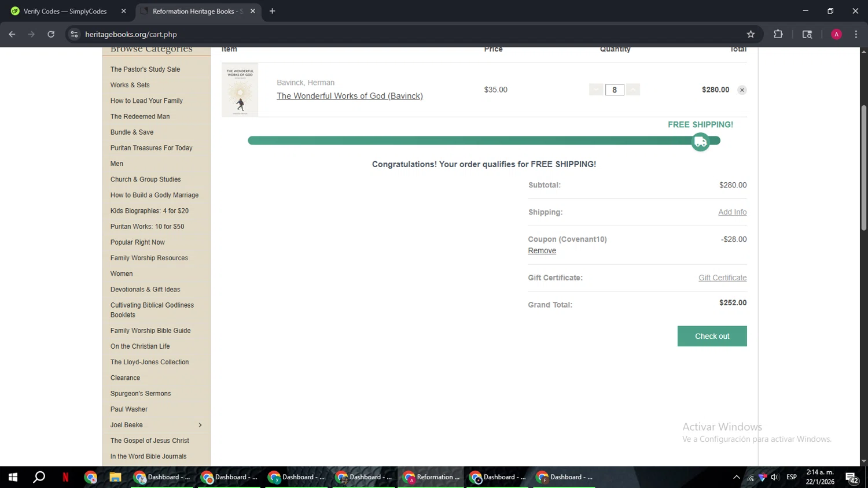Proceed with the Check out button
The width and height of the screenshot is (868, 488).
tap(712, 336)
